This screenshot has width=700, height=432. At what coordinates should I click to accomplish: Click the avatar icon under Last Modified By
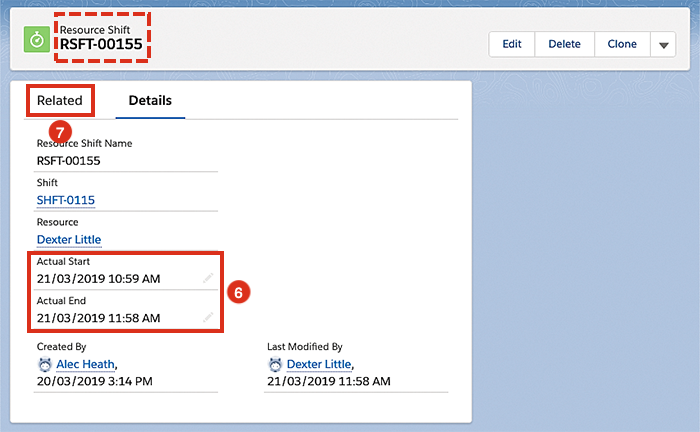coord(275,365)
